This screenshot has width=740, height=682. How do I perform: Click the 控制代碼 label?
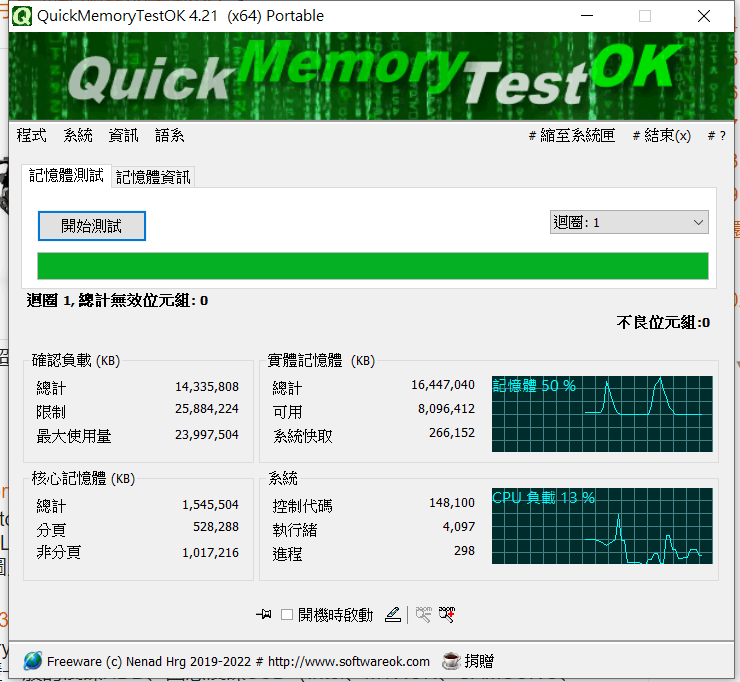tap(303, 506)
